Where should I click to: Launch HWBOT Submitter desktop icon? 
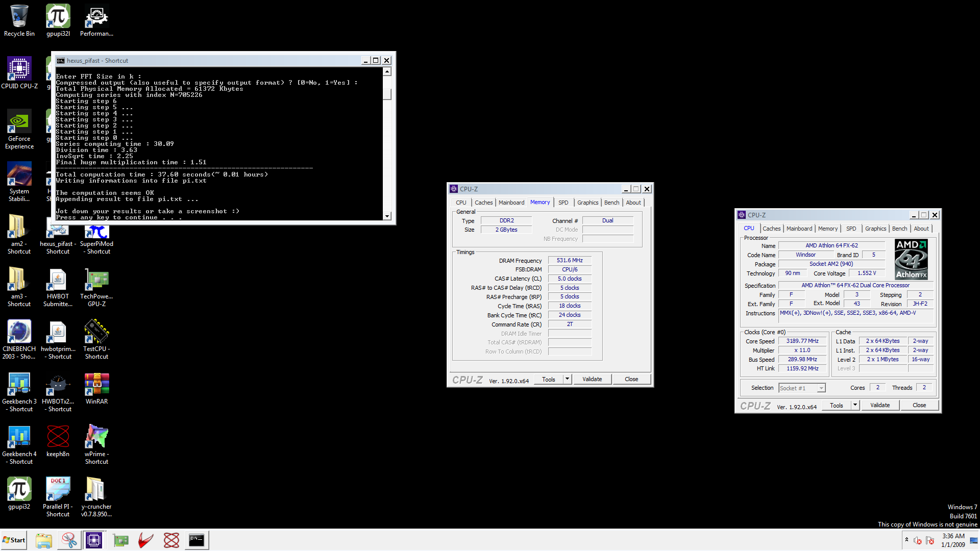[x=58, y=287]
